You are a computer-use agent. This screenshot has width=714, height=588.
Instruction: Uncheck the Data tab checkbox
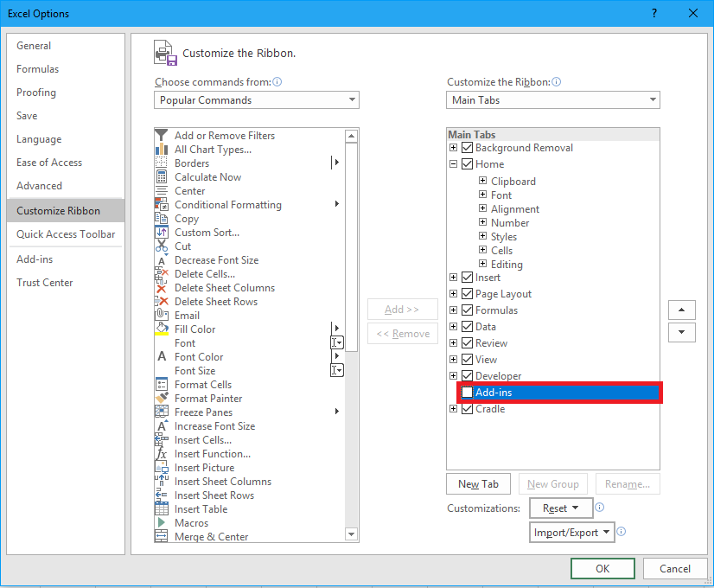[x=467, y=327]
